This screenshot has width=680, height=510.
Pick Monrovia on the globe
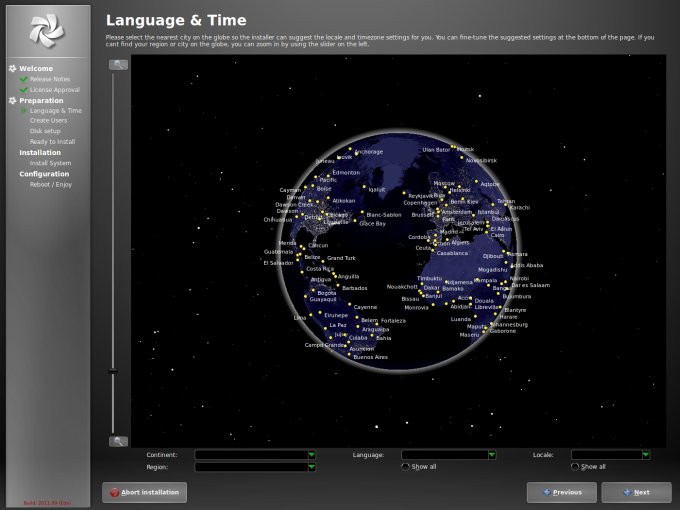pos(416,308)
